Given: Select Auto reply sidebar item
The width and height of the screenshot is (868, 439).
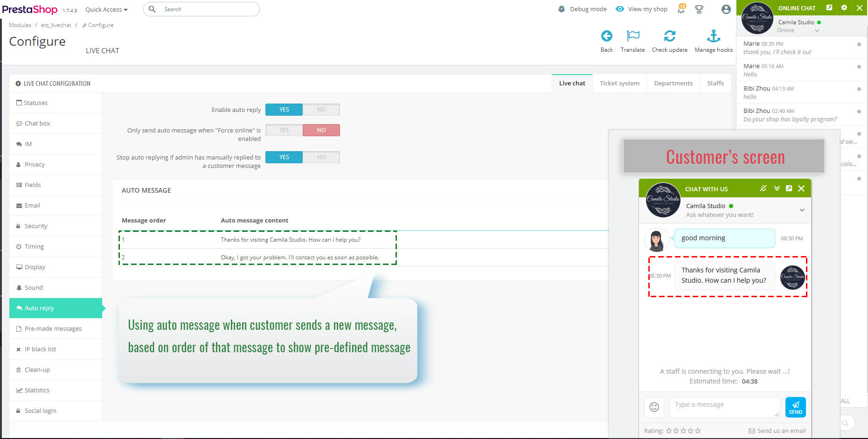Looking at the screenshot, I should coord(56,308).
